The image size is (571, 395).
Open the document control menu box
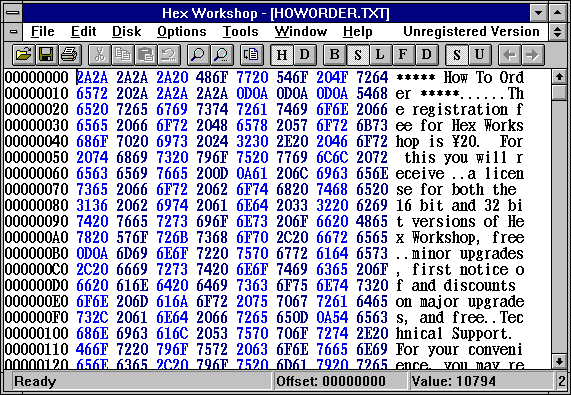(13, 32)
